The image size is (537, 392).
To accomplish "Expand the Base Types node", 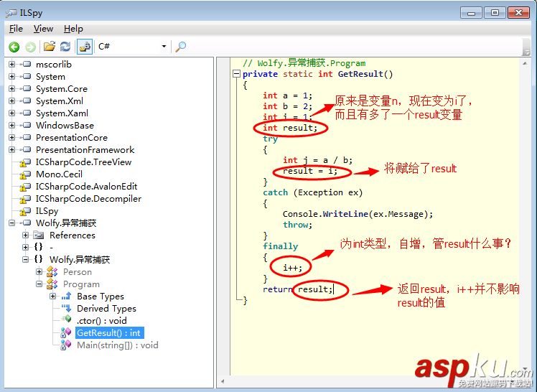I will (52, 296).
